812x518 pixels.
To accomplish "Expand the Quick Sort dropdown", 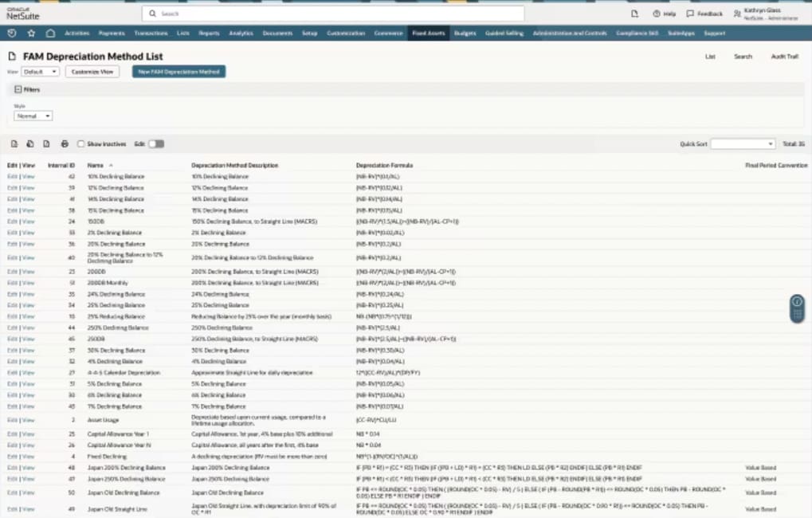I will point(743,144).
